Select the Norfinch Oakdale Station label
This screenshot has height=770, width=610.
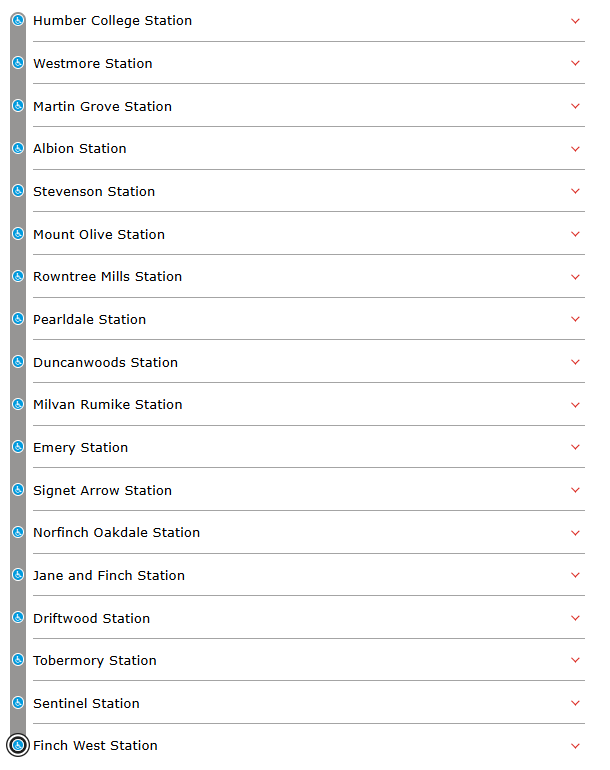pyautogui.click(x=116, y=533)
